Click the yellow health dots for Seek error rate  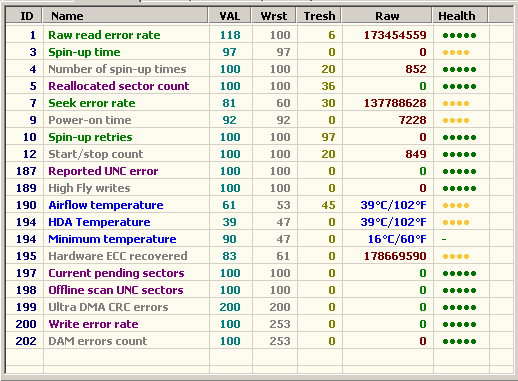[x=456, y=103]
